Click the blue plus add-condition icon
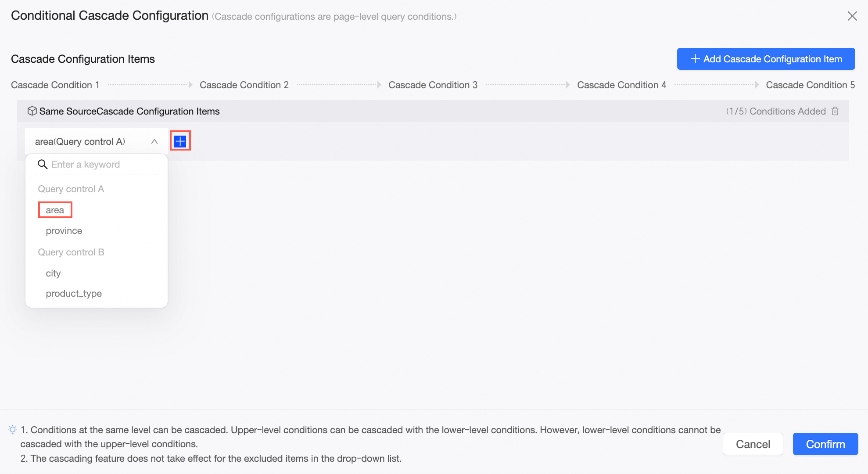This screenshot has height=474, width=868. (x=180, y=141)
